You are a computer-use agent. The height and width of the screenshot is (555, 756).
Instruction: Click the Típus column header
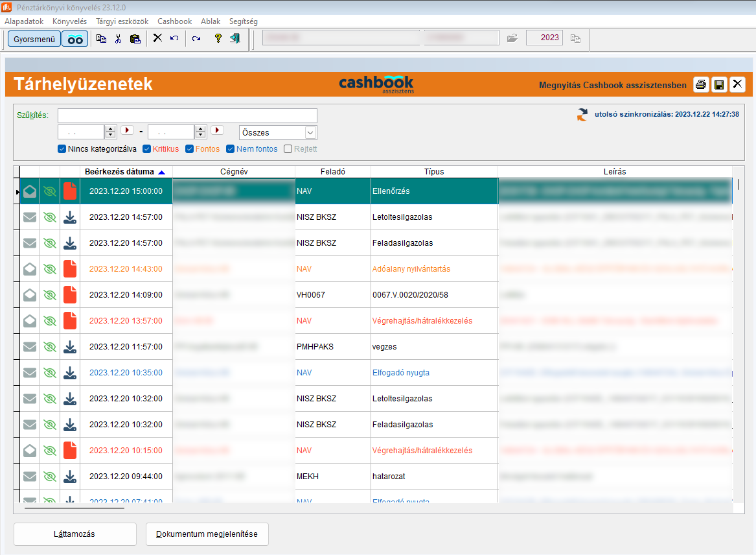pos(434,172)
